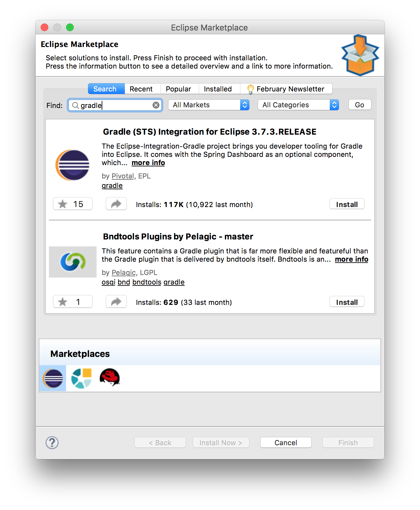Screen dimensions: 420x510
Task: Click the Cancel button
Action: [x=286, y=443]
